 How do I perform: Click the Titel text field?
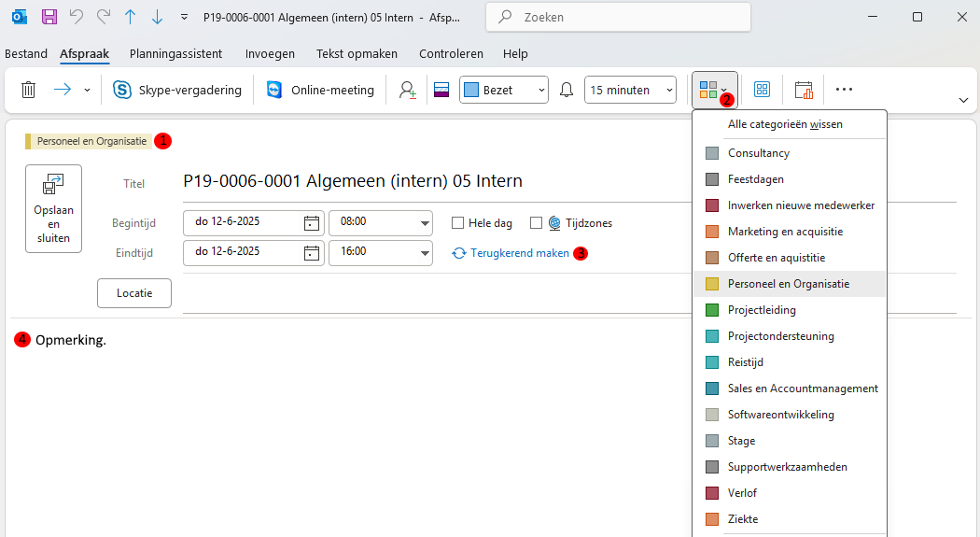568,181
